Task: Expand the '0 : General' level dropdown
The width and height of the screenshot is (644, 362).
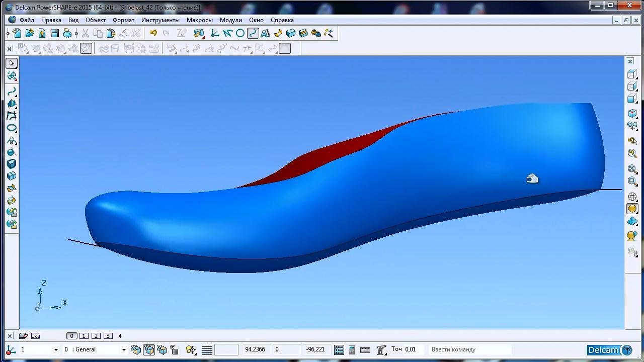Action: pos(124,349)
